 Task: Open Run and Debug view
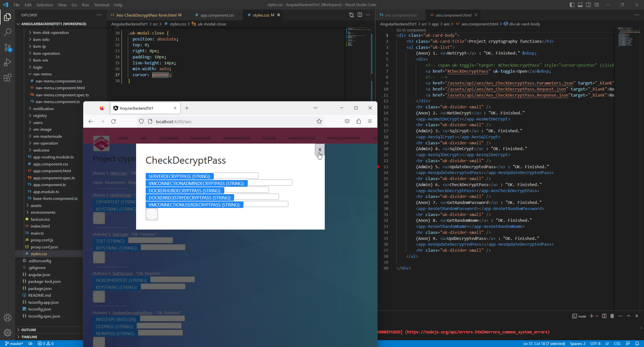(8, 62)
